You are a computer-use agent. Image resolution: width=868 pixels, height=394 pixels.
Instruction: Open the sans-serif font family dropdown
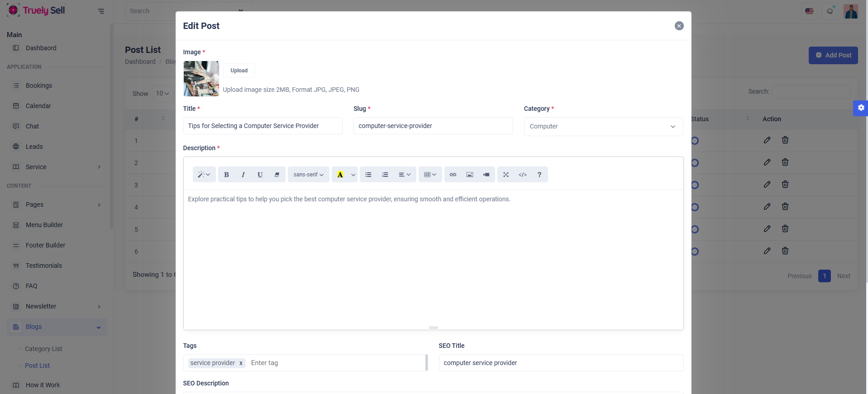[x=308, y=175]
